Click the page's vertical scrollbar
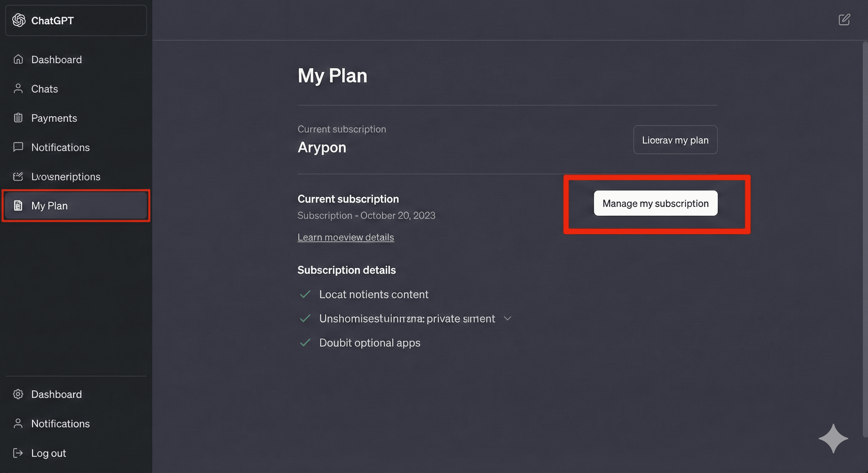This screenshot has height=473, width=868. pyautogui.click(x=865, y=236)
